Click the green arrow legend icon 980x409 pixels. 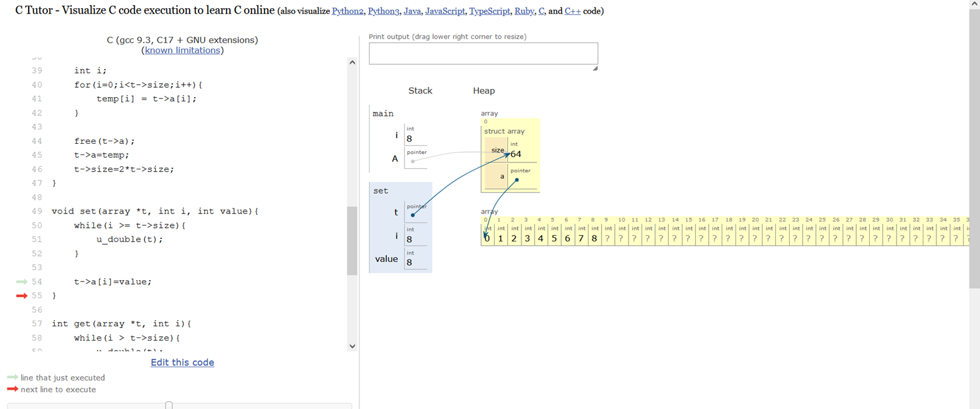(x=12, y=377)
